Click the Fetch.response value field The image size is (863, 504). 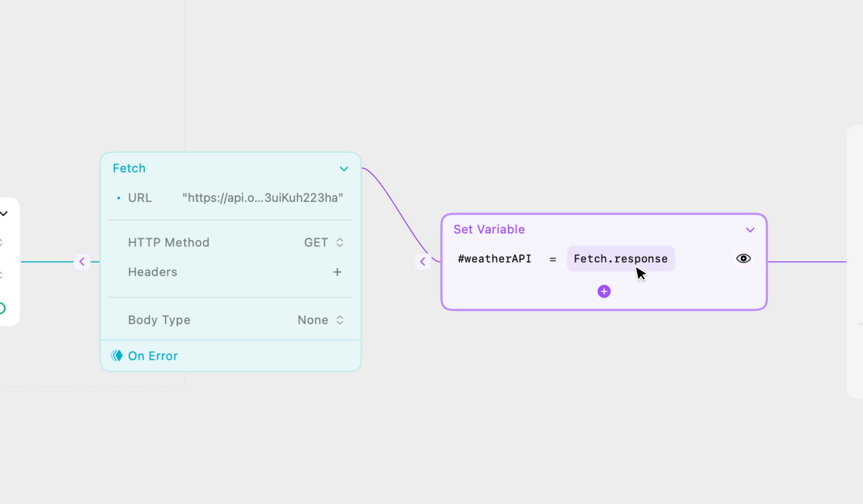620,259
